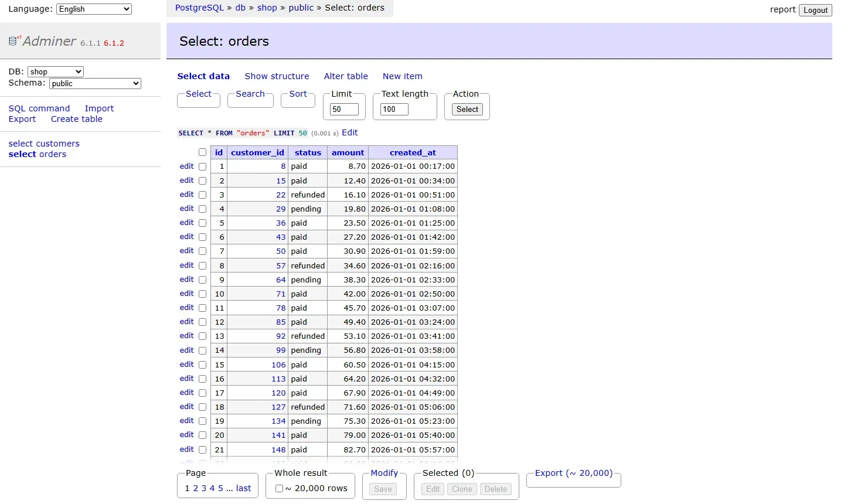Open the New item link
Viewport: 844px width, 504px height.
pyautogui.click(x=403, y=76)
